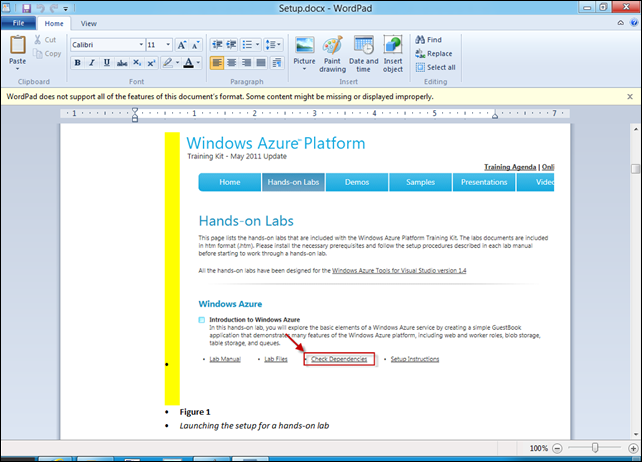Minimize the ribbon with the chevron
This screenshot has width=642, height=462.
621,23
